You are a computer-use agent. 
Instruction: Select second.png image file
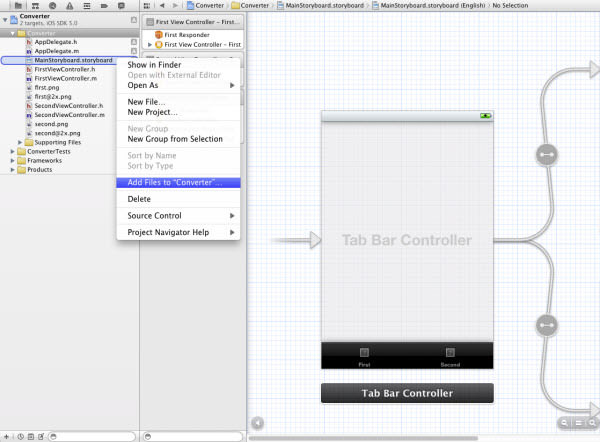point(51,124)
